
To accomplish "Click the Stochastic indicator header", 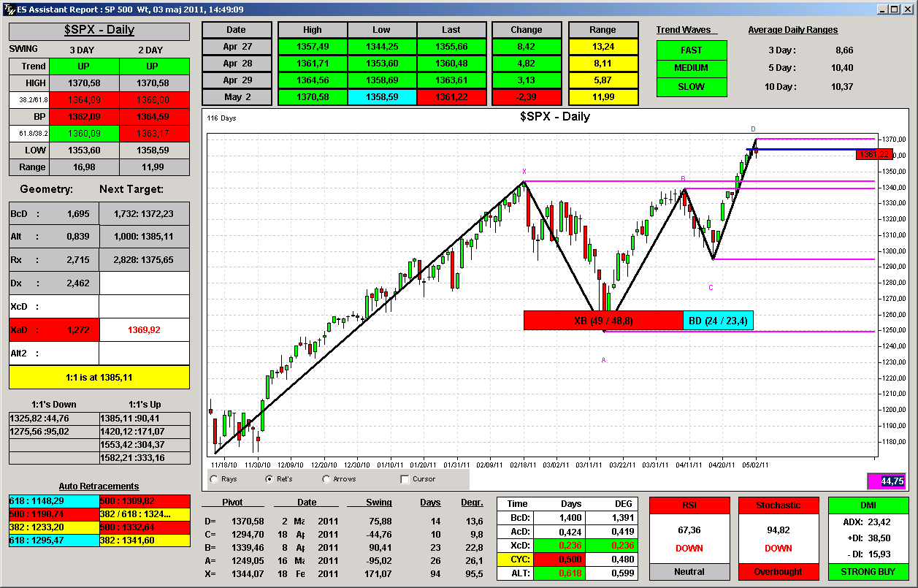I will tap(779, 505).
